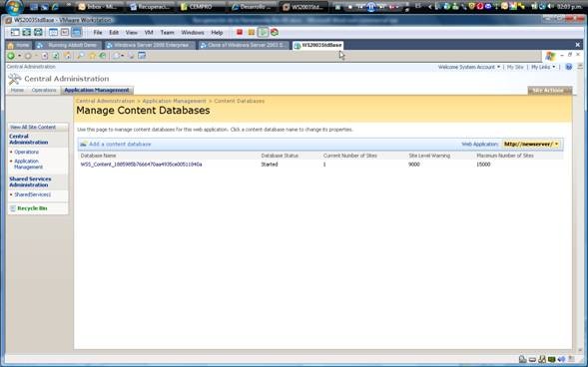Click the IE History icon
Image resolution: width=588 pixels, height=367 pixels.
coord(103,56)
